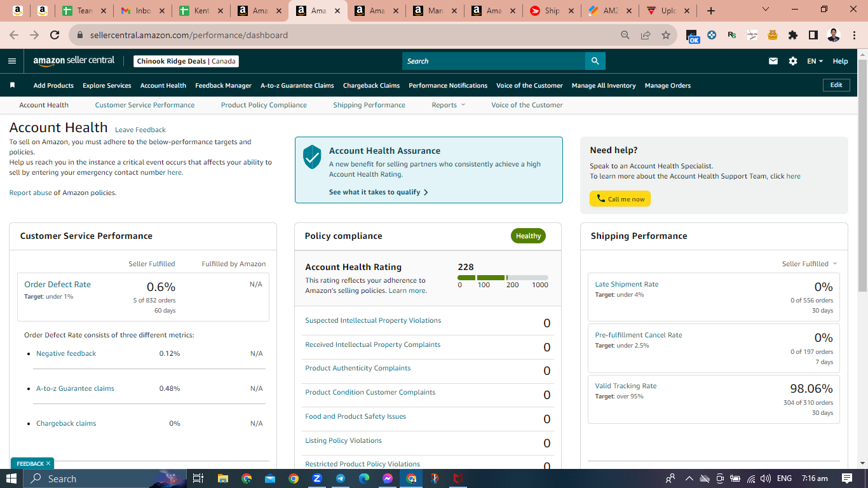Switch to Customer Service Performance tab
Screen dimensions: 868x488
[x=145, y=105]
